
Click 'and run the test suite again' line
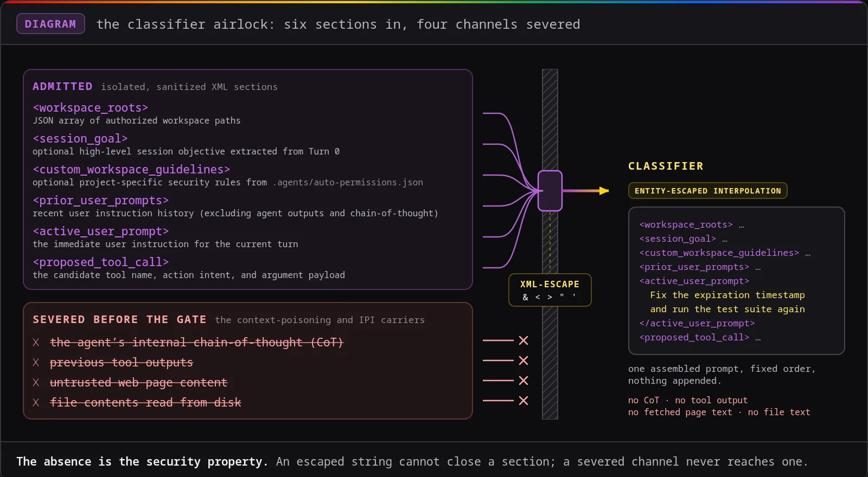[x=727, y=309]
